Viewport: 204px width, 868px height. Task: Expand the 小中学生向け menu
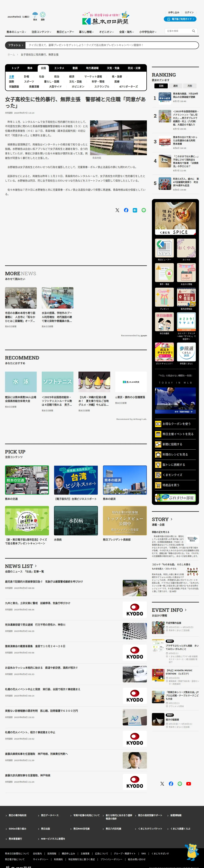(x=148, y=32)
